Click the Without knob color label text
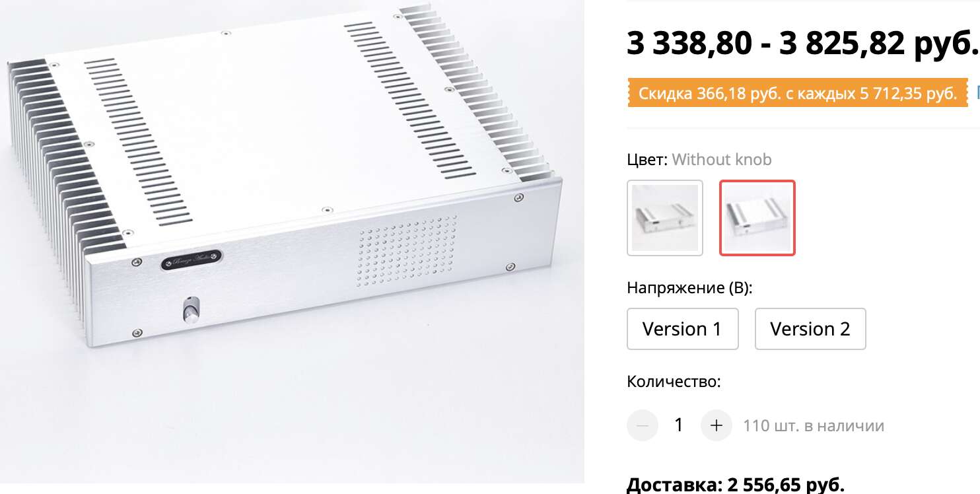The width and height of the screenshot is (980, 494). coord(722,160)
